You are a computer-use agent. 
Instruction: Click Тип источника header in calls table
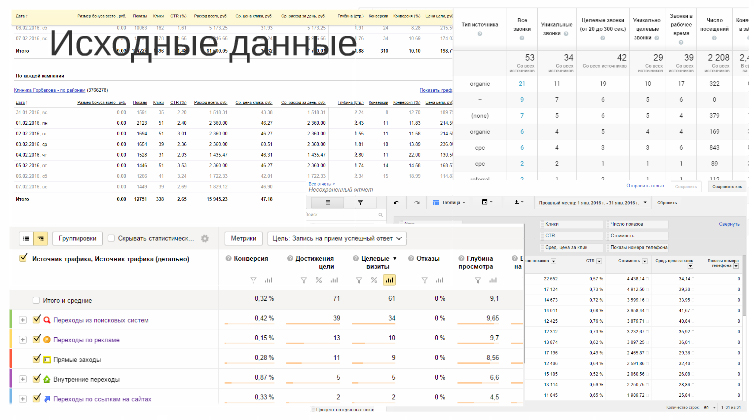click(479, 24)
